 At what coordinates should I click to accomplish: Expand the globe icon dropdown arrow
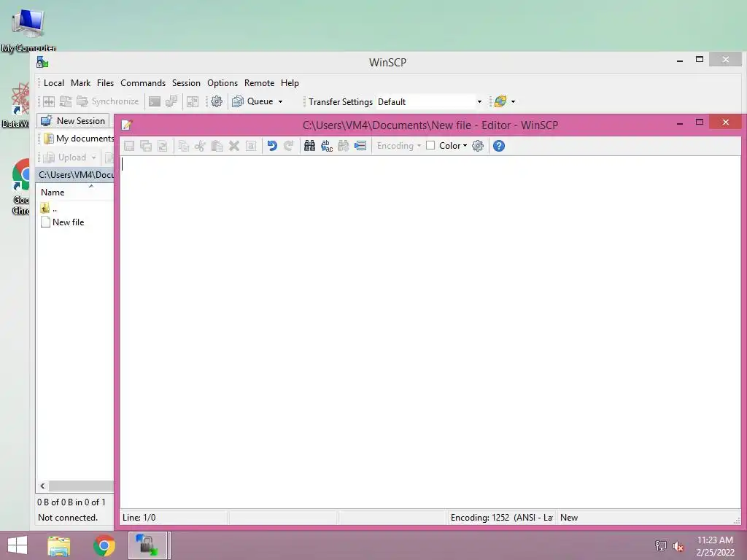tap(513, 101)
